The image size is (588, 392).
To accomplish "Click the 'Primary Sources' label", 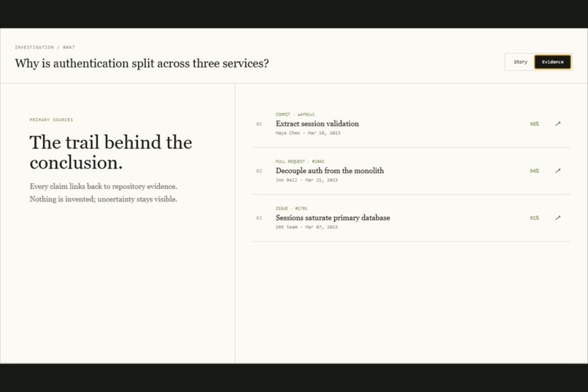I will coord(51,120).
